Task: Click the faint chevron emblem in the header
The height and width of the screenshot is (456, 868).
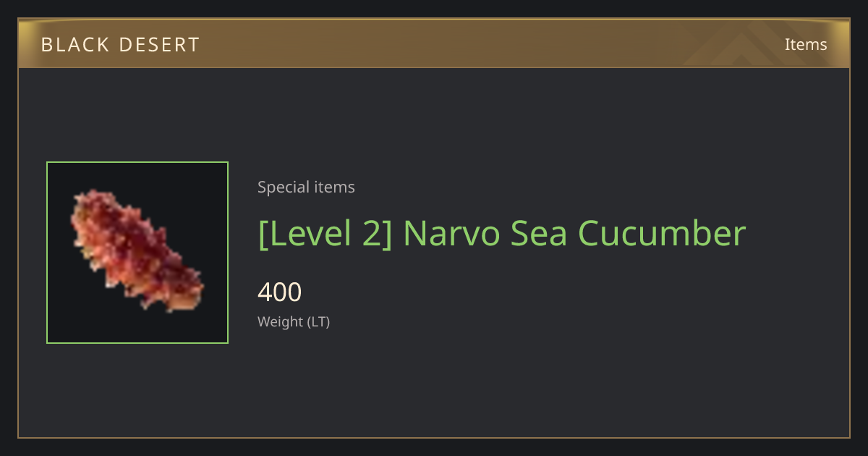Action: click(x=752, y=45)
